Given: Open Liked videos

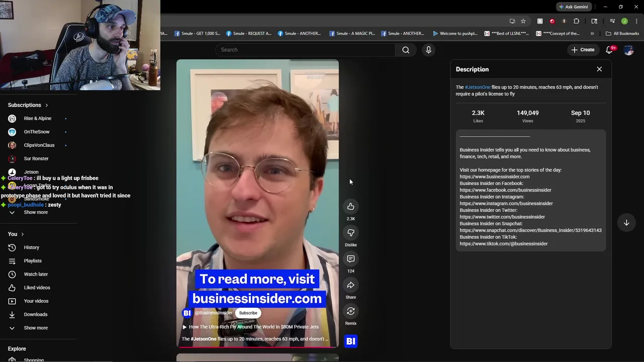Looking at the screenshot, I should pos(38,288).
